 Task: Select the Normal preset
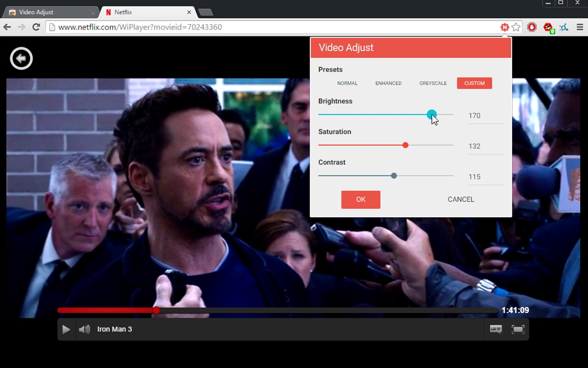click(347, 83)
